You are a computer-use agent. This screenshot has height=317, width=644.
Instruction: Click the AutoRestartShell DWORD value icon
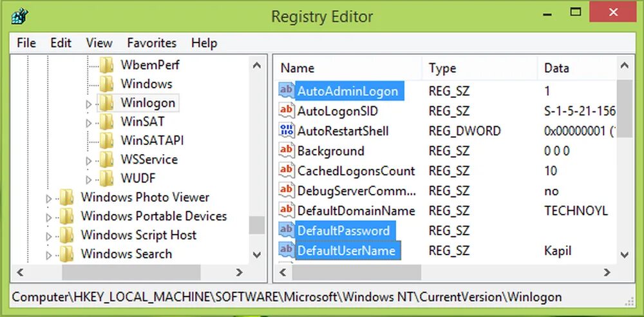click(287, 131)
